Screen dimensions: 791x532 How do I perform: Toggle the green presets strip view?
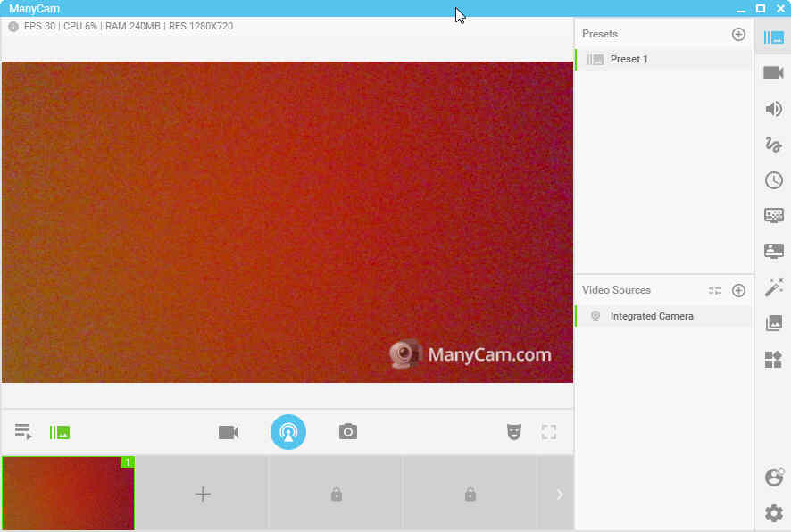click(x=59, y=431)
